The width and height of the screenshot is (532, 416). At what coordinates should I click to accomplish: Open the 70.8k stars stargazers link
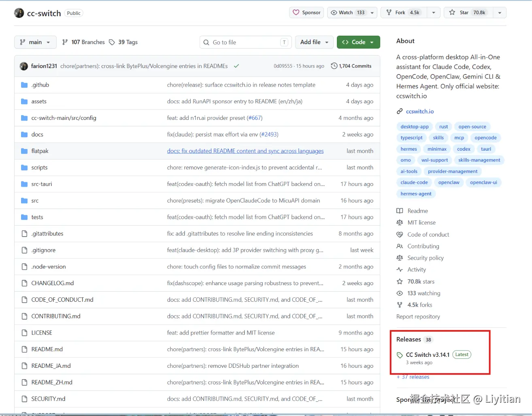click(x=421, y=282)
